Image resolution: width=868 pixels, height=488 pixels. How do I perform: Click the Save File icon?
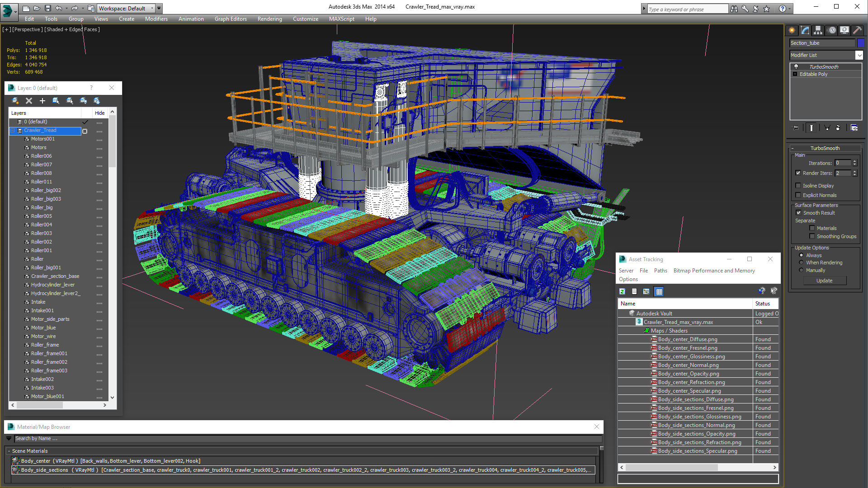47,8
